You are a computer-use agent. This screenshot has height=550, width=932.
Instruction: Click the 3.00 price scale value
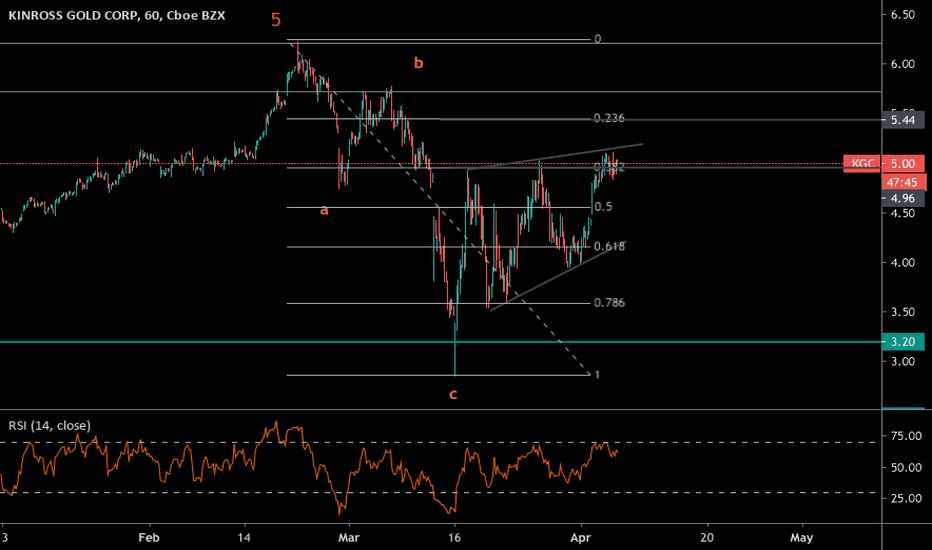903,362
